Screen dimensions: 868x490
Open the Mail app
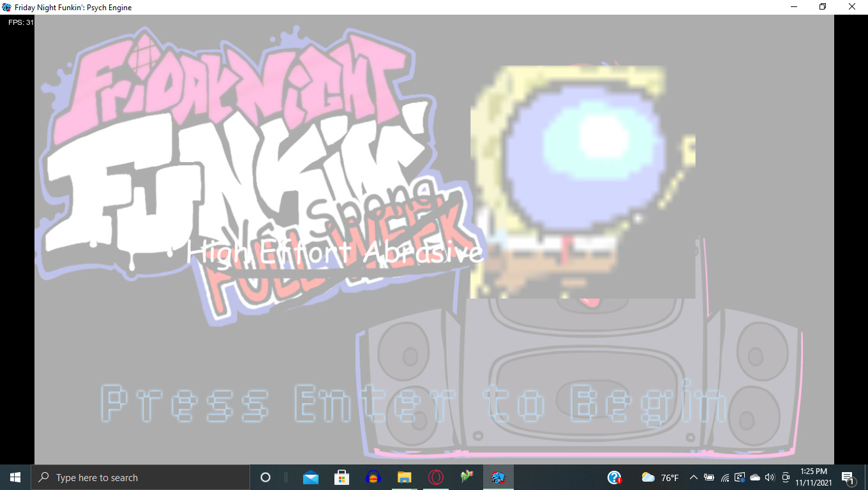pyautogui.click(x=310, y=477)
